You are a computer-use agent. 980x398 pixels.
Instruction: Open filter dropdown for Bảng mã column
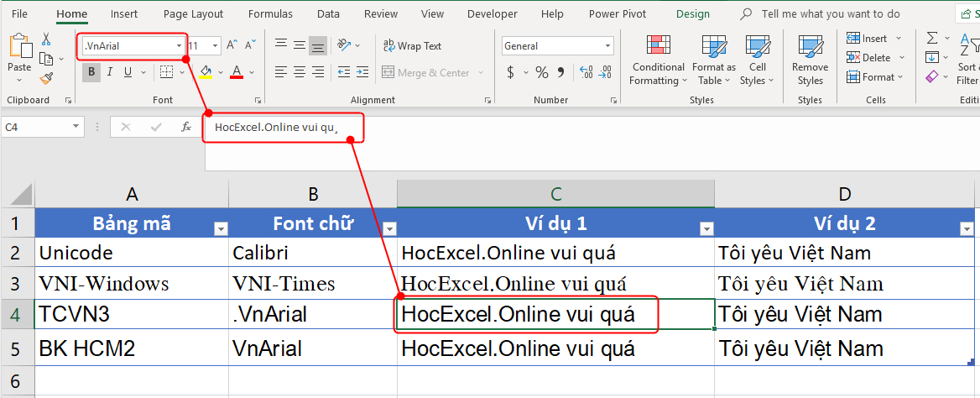click(221, 230)
